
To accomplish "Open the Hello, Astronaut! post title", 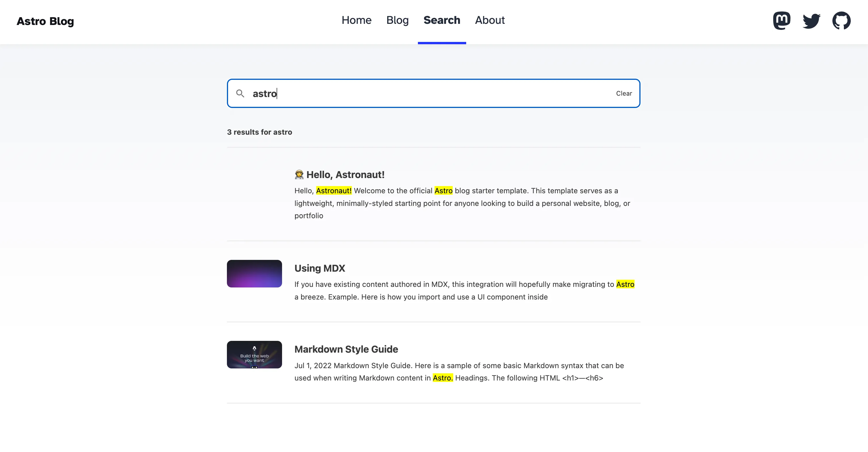I will click(x=345, y=175).
